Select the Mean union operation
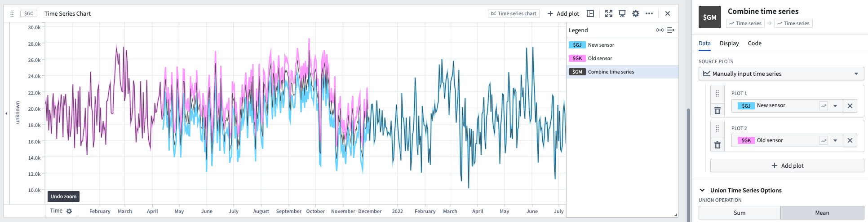Viewport: 868px width, 222px height. click(822, 213)
